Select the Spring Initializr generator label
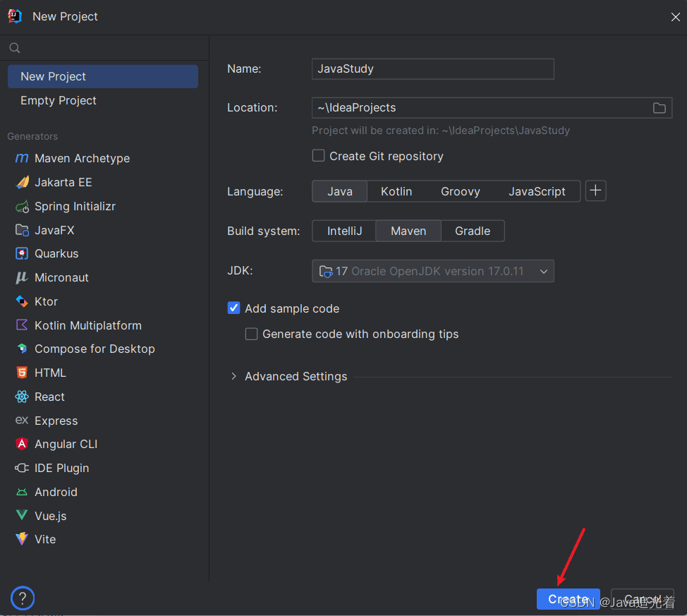The width and height of the screenshot is (687, 616). [x=75, y=206]
